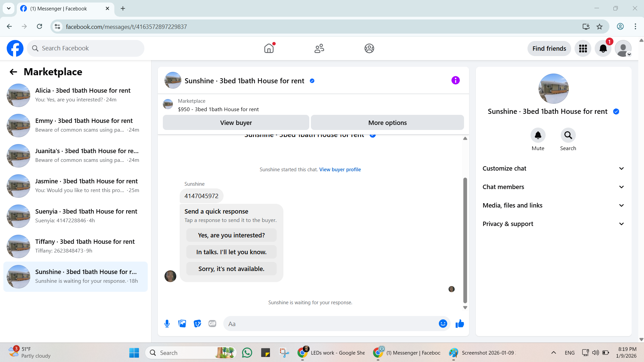Viewport: 644px width, 362px height.
Task: Open the Groups icon in top navigation
Action: [x=369, y=48]
